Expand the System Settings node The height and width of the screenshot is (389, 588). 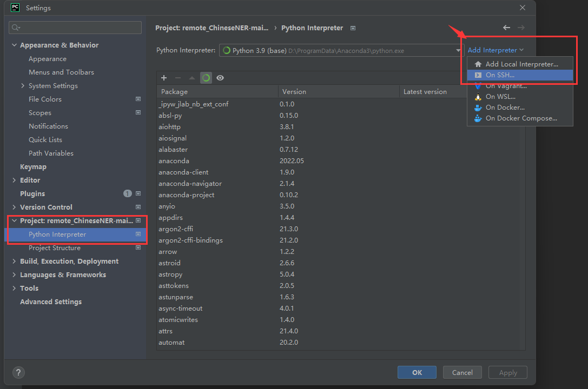(23, 86)
